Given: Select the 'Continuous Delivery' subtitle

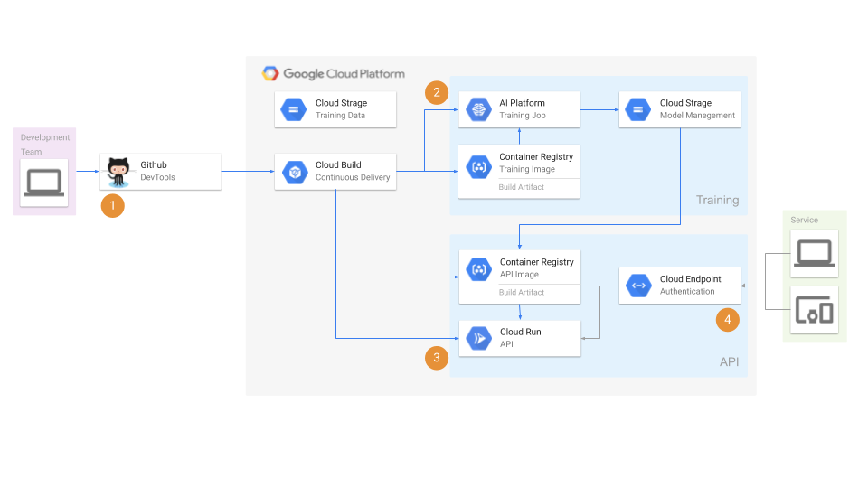Looking at the screenshot, I should point(353,178).
